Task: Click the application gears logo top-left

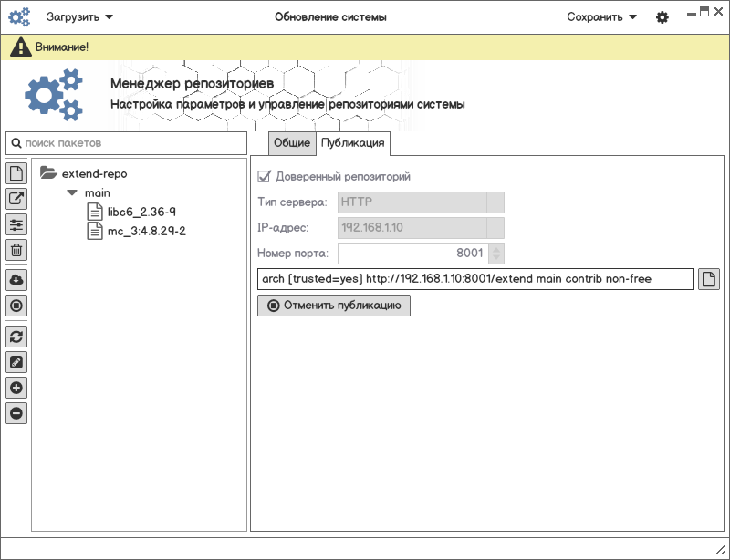Action: click(19, 16)
